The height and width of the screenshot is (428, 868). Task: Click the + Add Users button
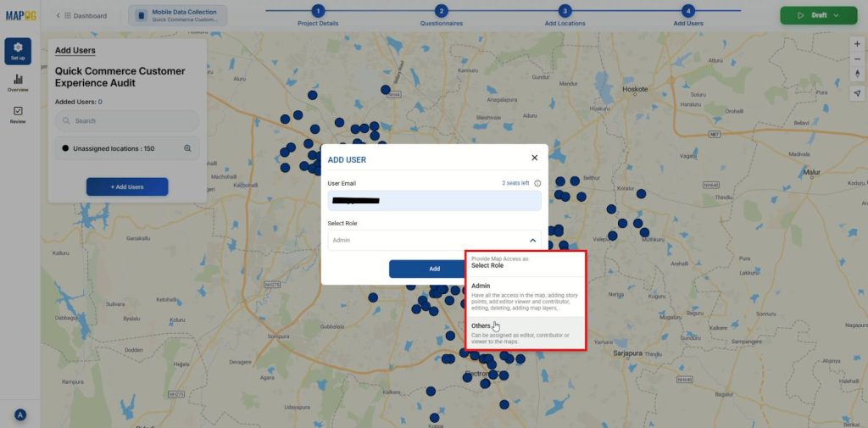[127, 187]
